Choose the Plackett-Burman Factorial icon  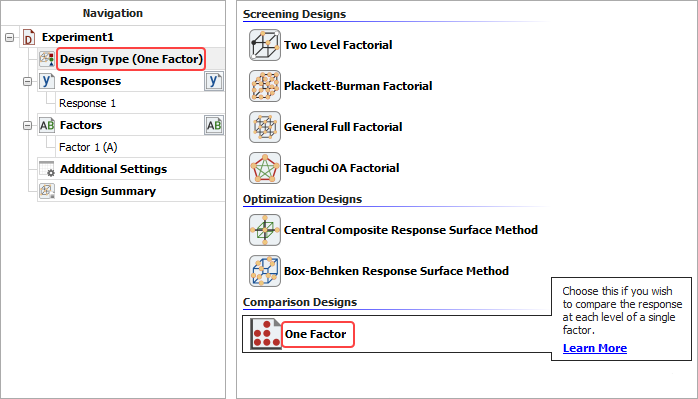[265, 86]
